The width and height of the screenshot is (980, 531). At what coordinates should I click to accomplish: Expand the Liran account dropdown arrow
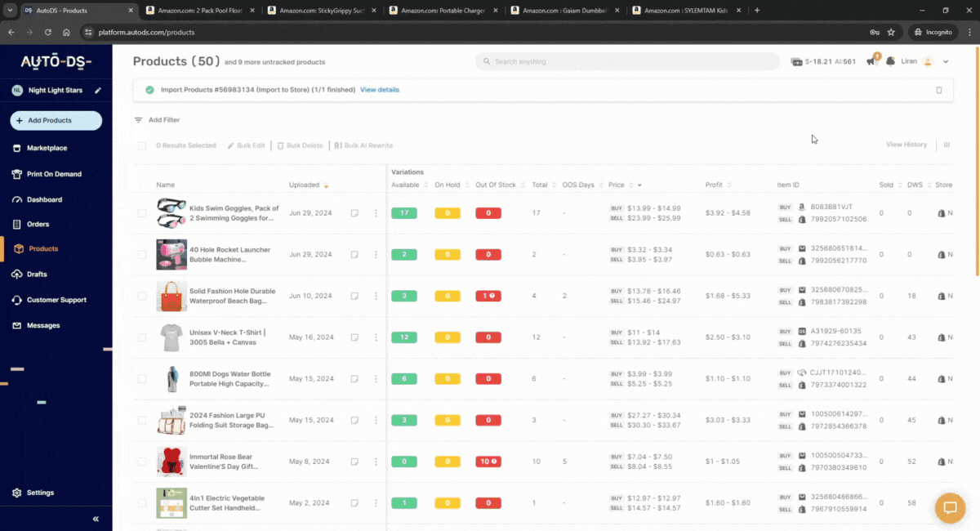946,62
